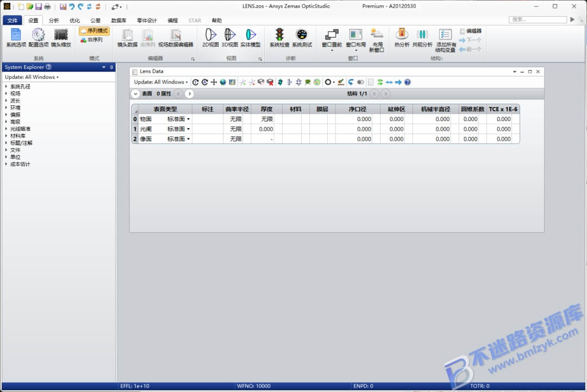Open System Explorer Update: All Windows dropdown
Image resolution: width=587 pixels, height=392 pixels.
click(32, 77)
